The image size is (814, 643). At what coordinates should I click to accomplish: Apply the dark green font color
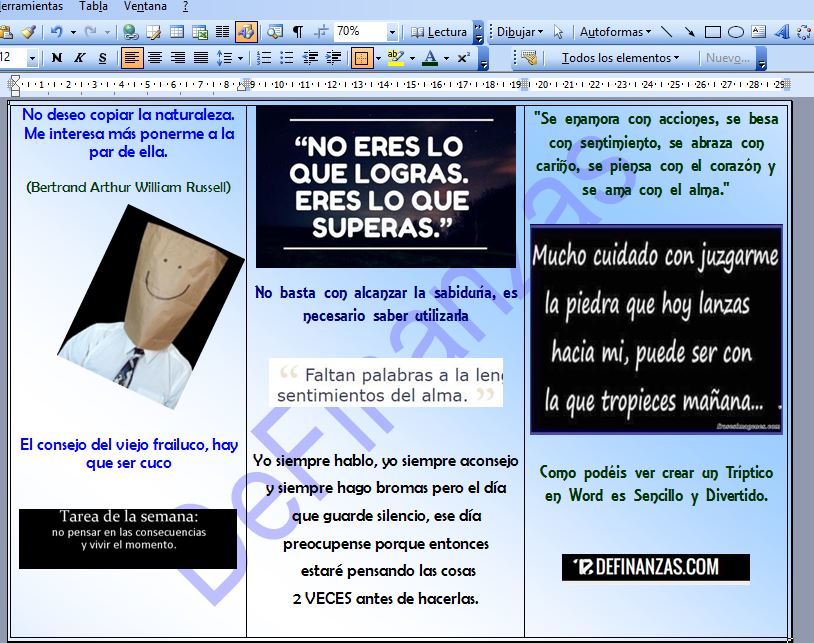pyautogui.click(x=430, y=58)
